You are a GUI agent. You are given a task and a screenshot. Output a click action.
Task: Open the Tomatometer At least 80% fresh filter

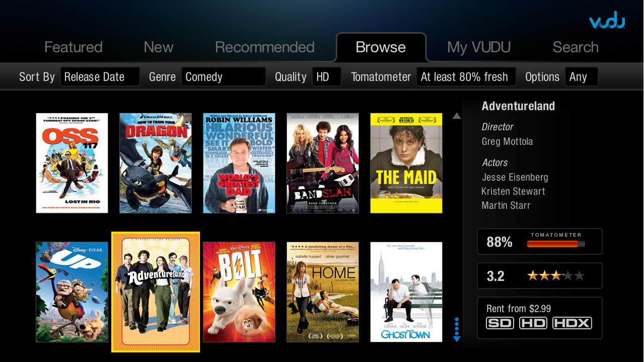466,77
